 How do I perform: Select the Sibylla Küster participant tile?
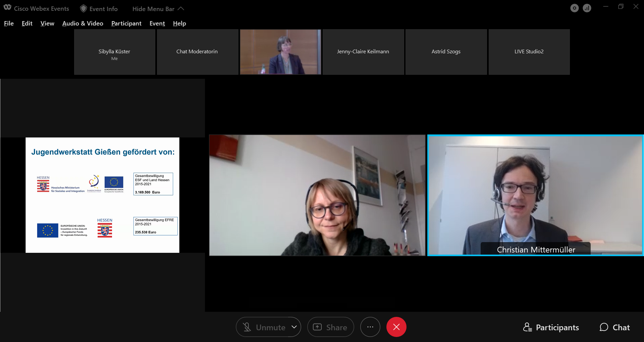(114, 52)
